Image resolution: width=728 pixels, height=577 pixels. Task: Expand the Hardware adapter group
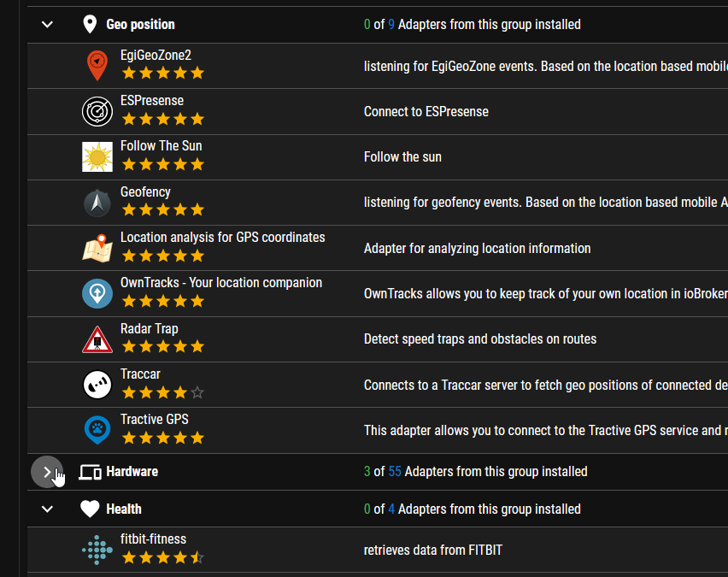(x=47, y=472)
